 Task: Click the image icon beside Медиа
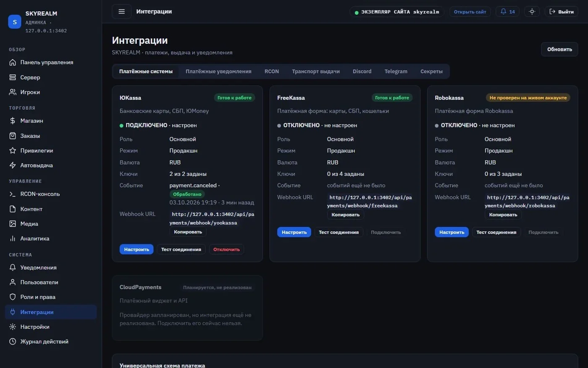click(13, 224)
